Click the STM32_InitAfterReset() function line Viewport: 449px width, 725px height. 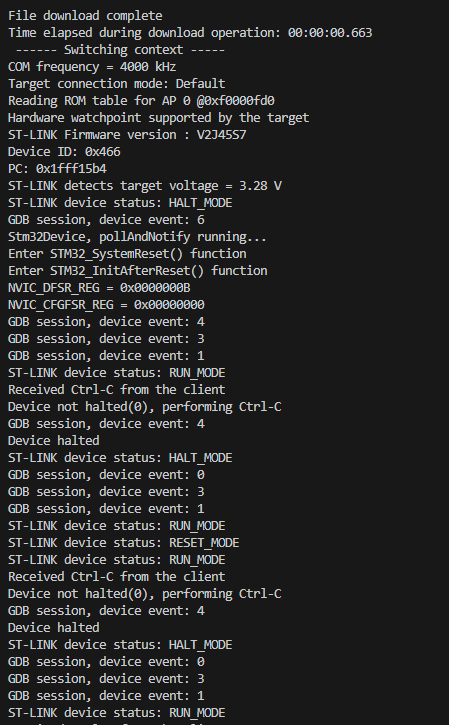pos(137,271)
